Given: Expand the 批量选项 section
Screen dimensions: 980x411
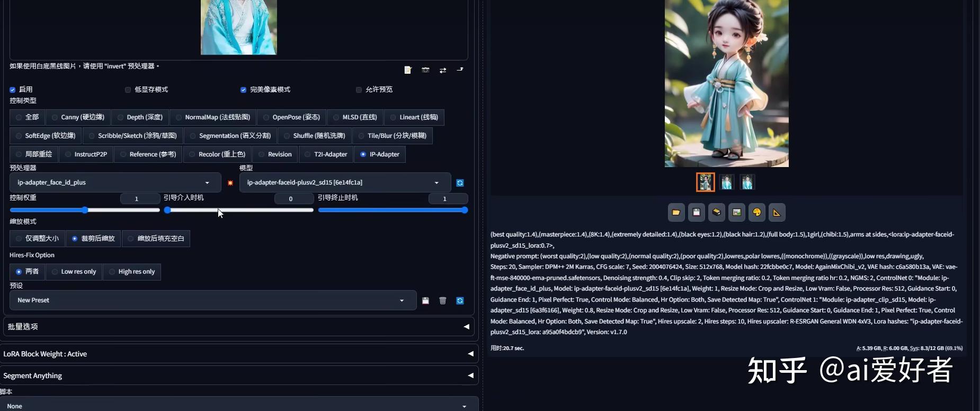Looking at the screenshot, I should pos(238,327).
